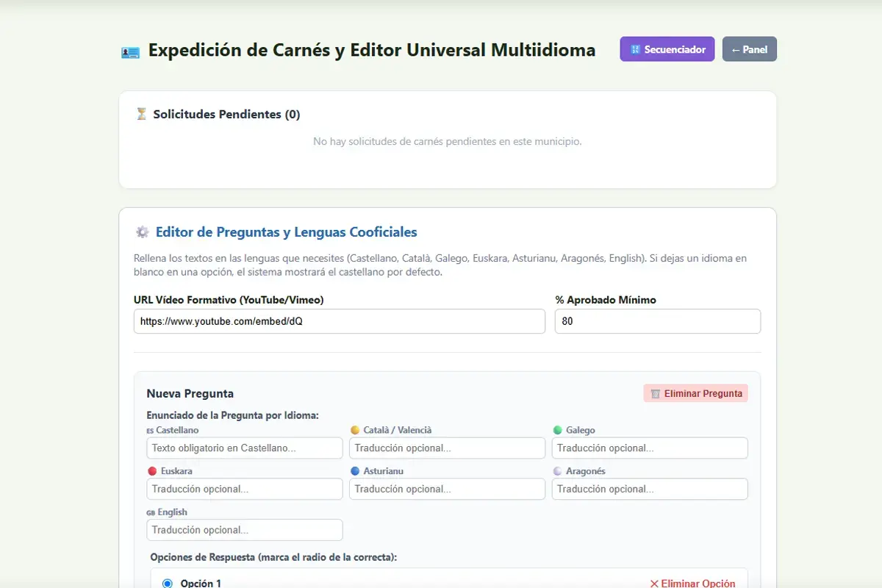Viewport: 882px width, 588px height.
Task: Click the Català / Valencià translation field
Action: point(448,448)
